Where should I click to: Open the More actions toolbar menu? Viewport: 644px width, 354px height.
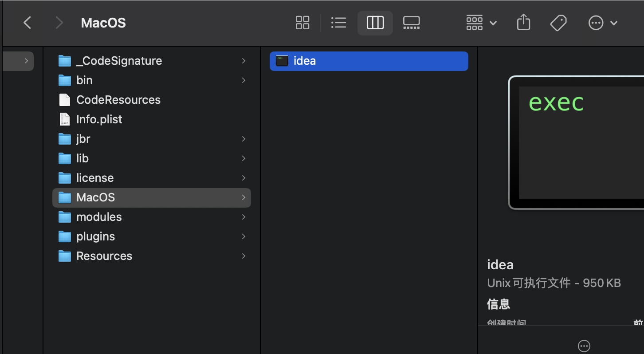click(x=602, y=23)
